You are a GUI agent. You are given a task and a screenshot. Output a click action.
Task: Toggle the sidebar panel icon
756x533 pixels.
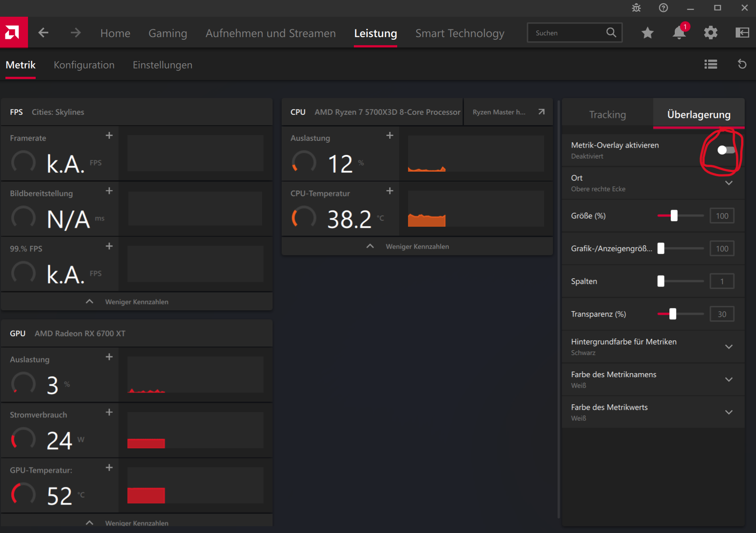742,33
